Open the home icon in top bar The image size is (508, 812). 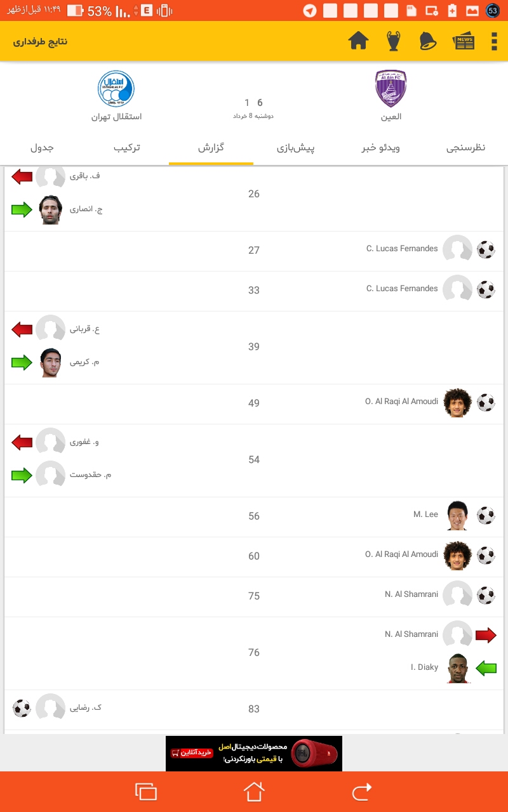point(359,41)
